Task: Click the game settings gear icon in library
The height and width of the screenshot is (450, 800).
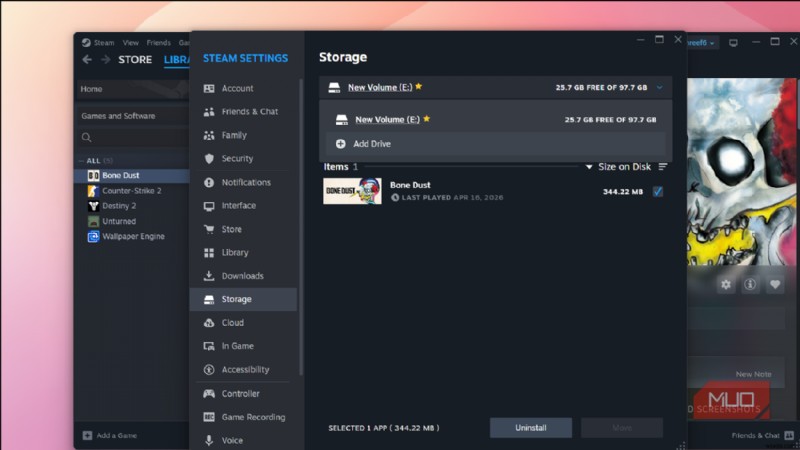Action: (726, 285)
